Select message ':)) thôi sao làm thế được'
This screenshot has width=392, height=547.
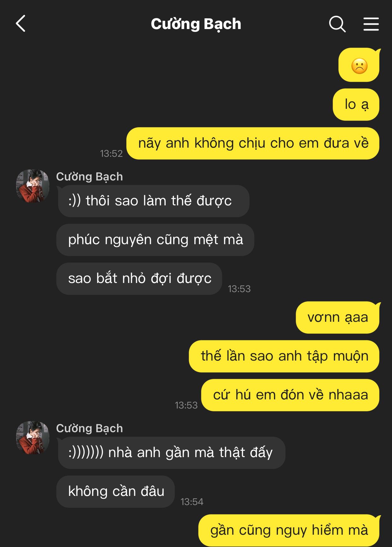[x=153, y=201]
